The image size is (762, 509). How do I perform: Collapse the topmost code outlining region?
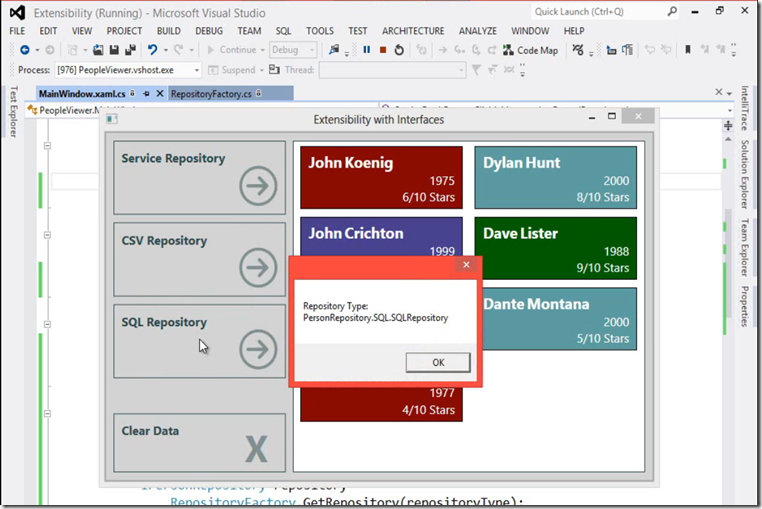47,145
